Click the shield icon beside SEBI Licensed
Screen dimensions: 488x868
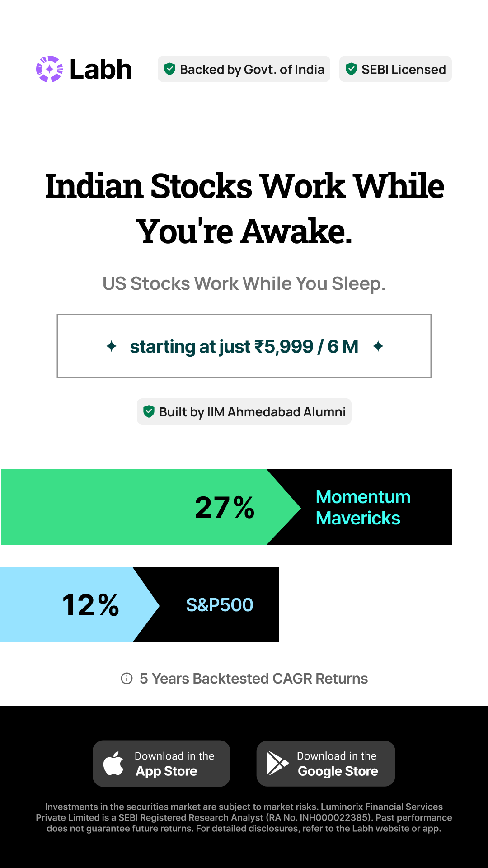351,69
